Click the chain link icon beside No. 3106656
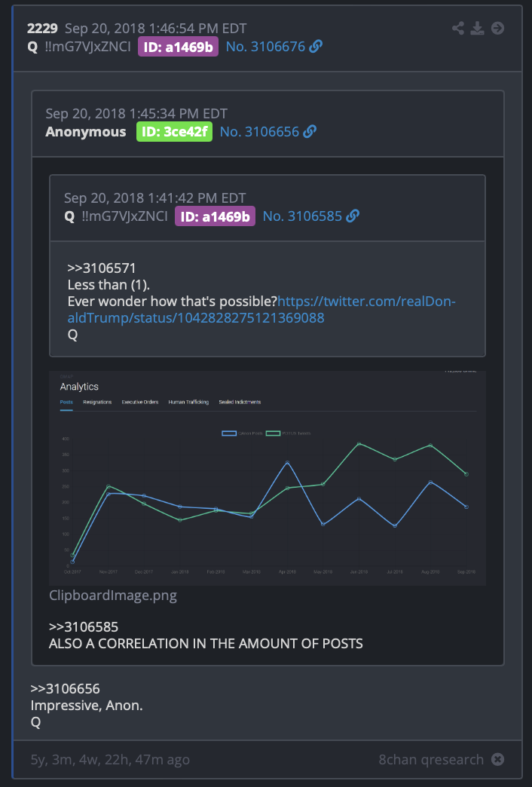The width and height of the screenshot is (532, 787). [x=310, y=131]
